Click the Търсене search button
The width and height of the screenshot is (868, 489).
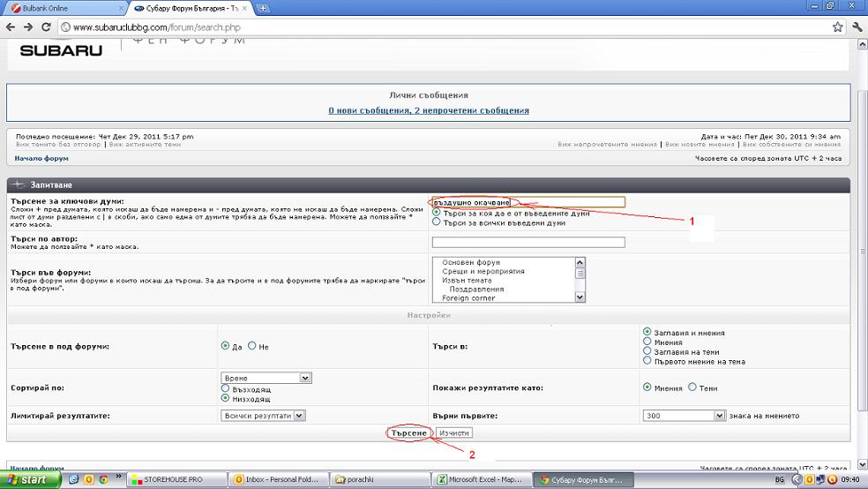(409, 433)
